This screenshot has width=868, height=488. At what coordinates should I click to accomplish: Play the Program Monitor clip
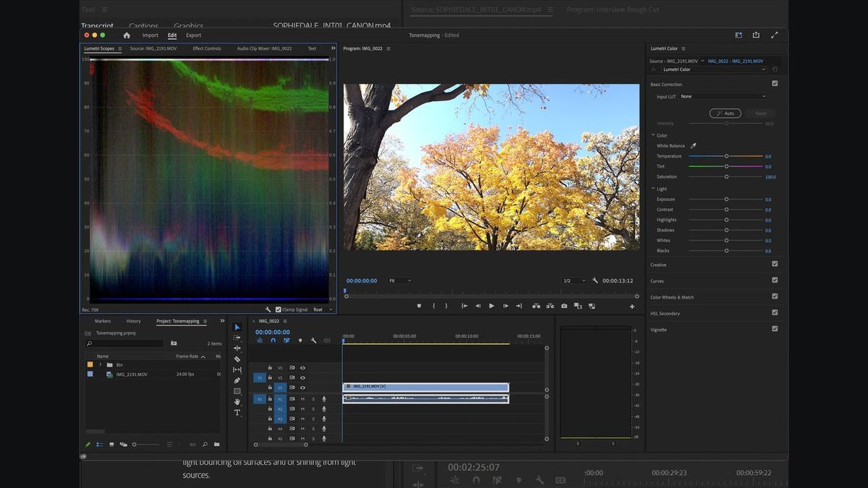coord(492,306)
